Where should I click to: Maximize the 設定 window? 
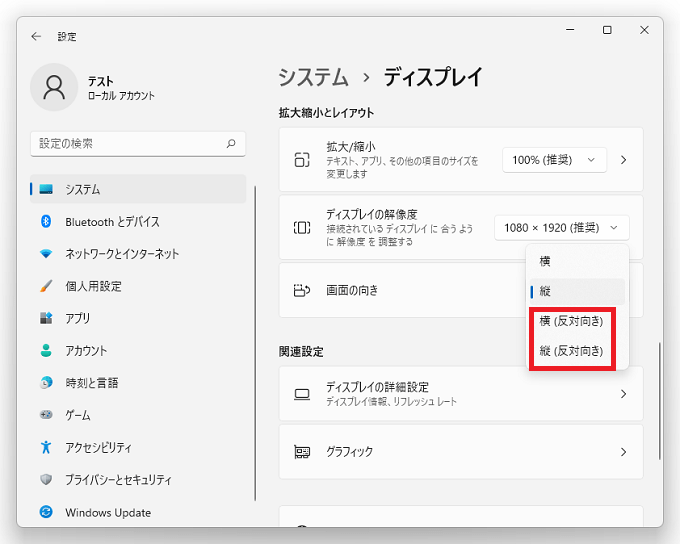click(x=607, y=30)
